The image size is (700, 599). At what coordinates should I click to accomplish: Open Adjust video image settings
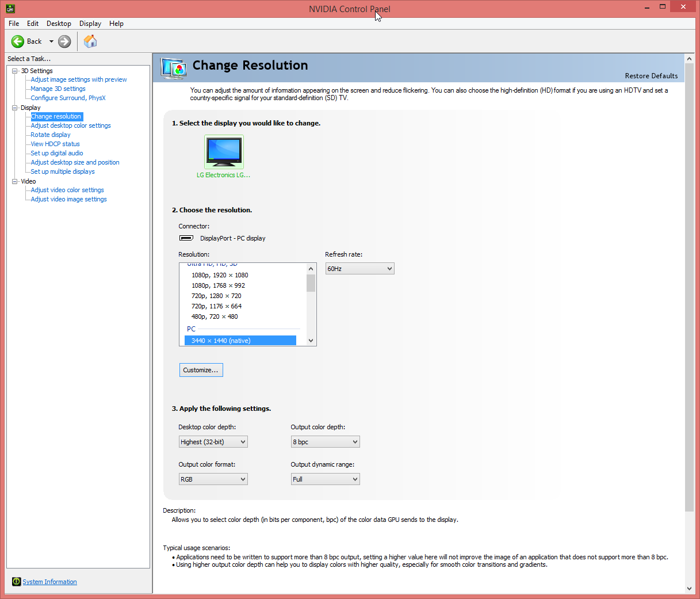[68, 199]
